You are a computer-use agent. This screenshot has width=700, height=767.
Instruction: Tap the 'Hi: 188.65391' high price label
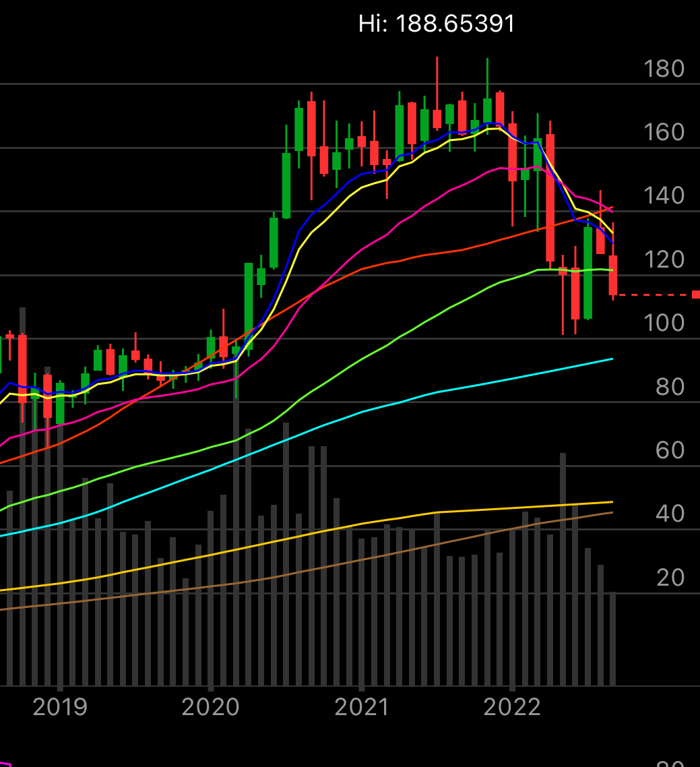(x=437, y=24)
